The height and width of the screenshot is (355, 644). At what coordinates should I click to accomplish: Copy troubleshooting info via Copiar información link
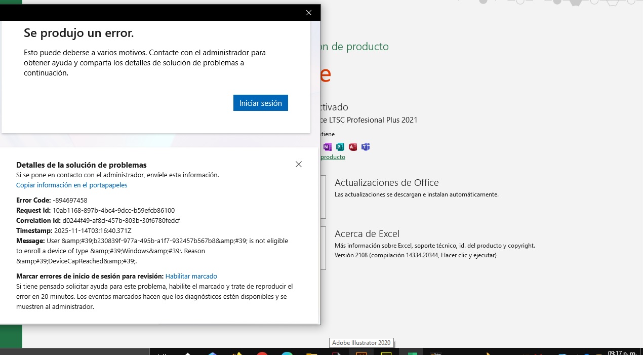71,185
